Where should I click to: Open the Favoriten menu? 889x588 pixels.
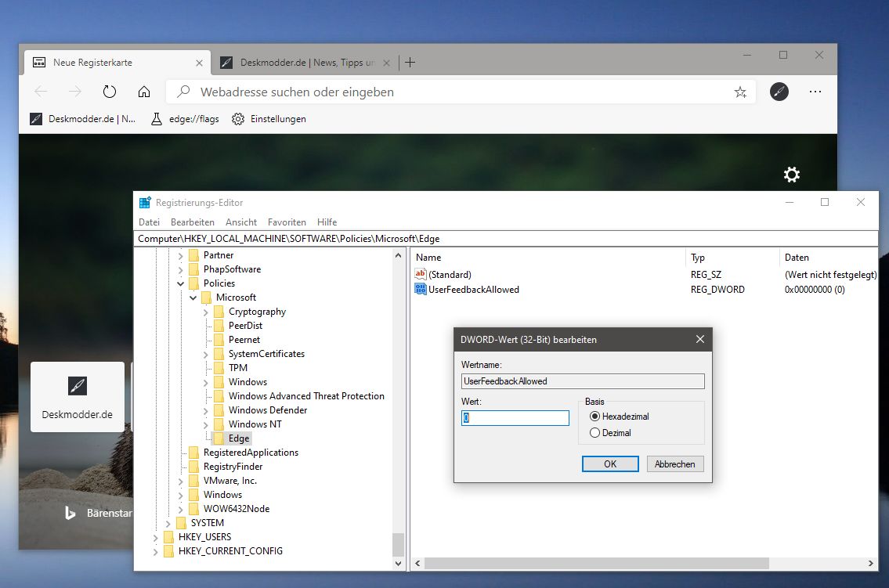point(287,222)
